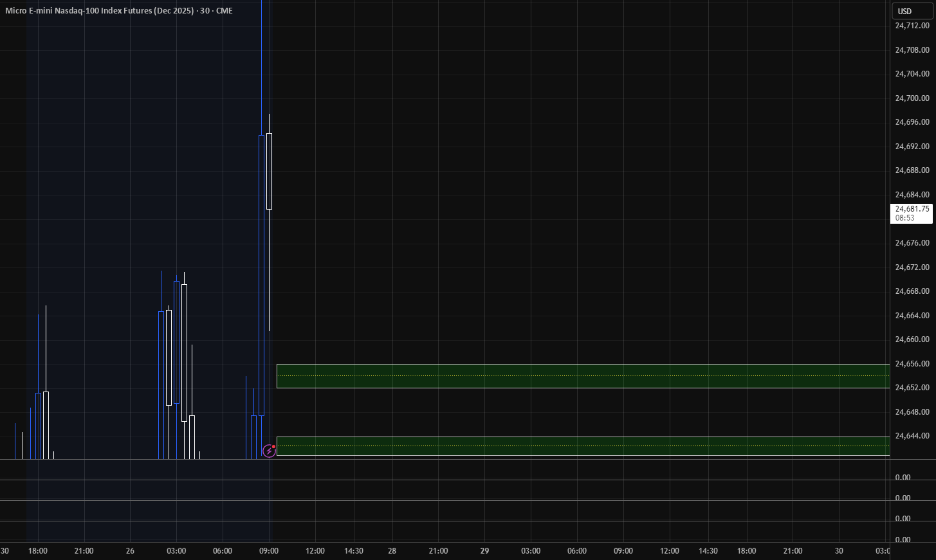Select the lower green zone rectangle
936x560 pixels.
(x=583, y=446)
